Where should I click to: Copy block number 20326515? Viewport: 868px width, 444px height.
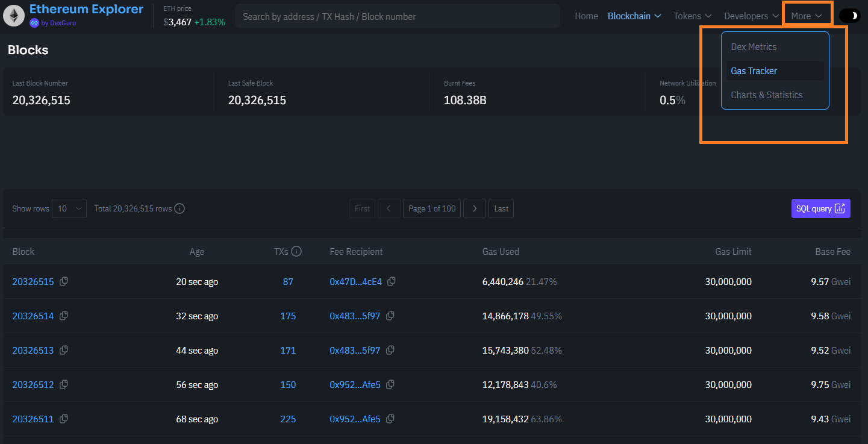click(x=64, y=281)
